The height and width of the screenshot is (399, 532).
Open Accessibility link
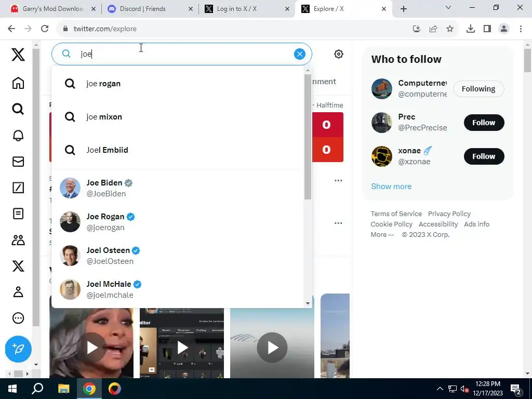tap(438, 224)
